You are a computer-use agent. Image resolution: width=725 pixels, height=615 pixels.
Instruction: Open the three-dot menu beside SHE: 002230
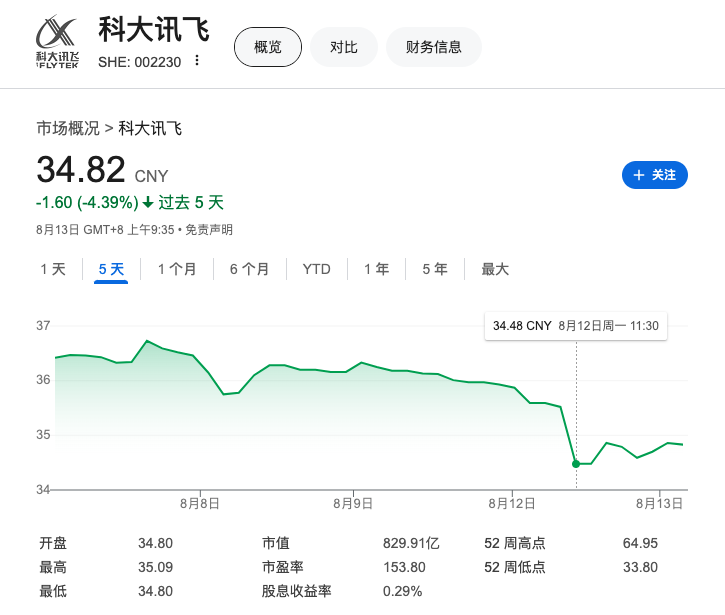[x=197, y=61]
